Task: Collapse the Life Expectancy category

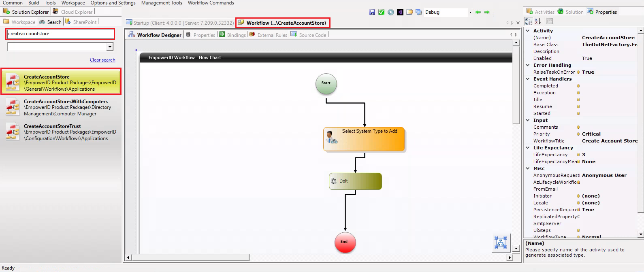Action: (528, 148)
